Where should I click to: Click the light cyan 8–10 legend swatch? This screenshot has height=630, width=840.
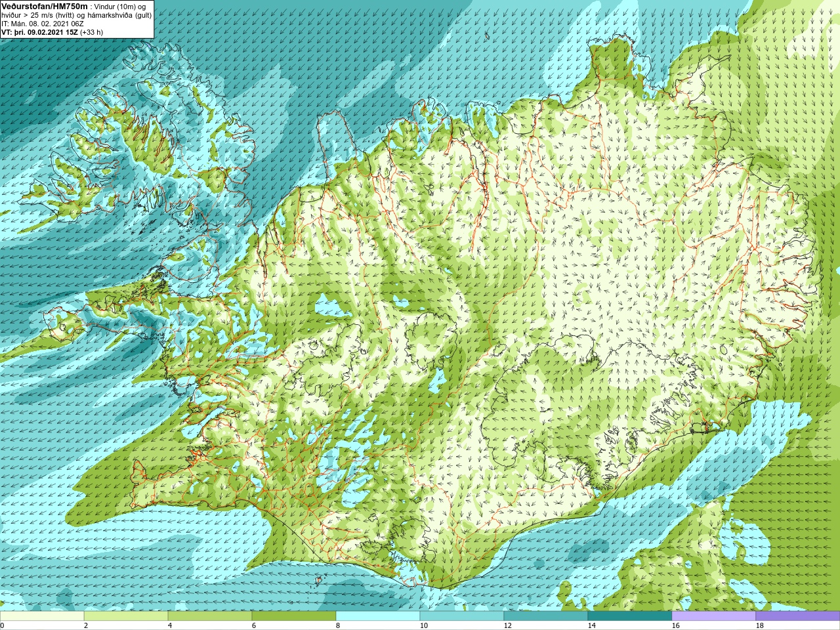coord(378,616)
